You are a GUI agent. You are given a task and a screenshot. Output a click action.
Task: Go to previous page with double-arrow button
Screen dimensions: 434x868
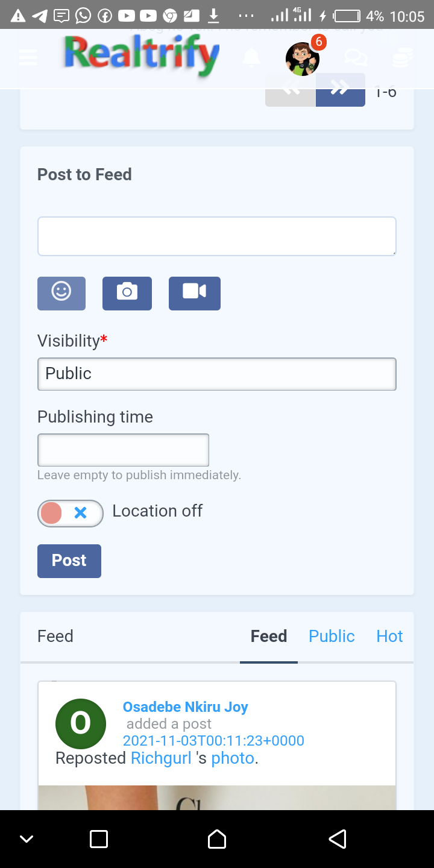coord(291,89)
